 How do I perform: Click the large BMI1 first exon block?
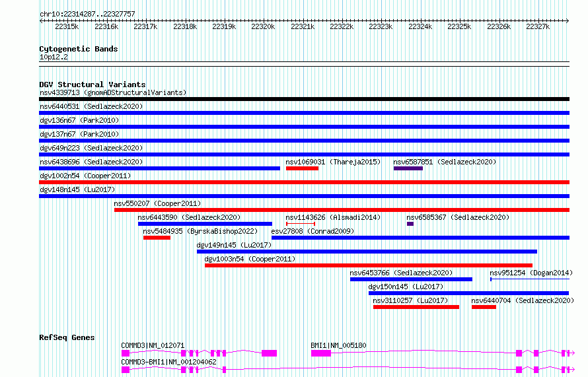(x=321, y=353)
